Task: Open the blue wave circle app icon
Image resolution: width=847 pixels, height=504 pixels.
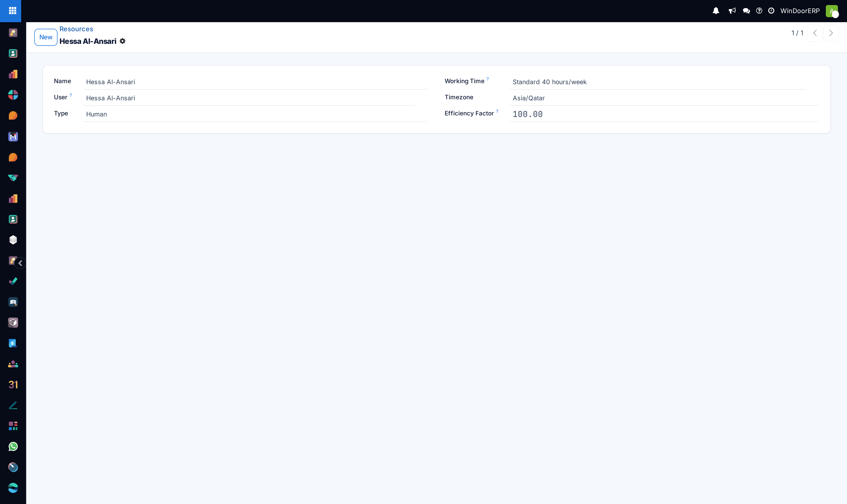Action: 13,488
